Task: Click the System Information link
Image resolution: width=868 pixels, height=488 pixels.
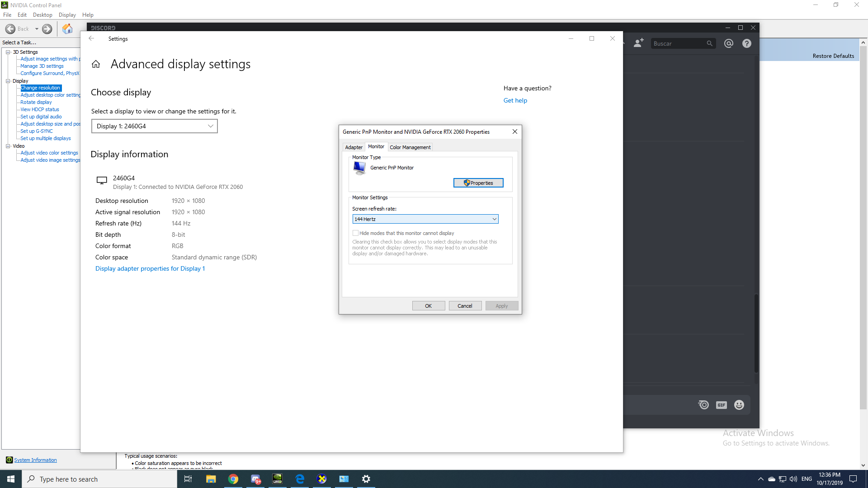Action: (x=35, y=460)
